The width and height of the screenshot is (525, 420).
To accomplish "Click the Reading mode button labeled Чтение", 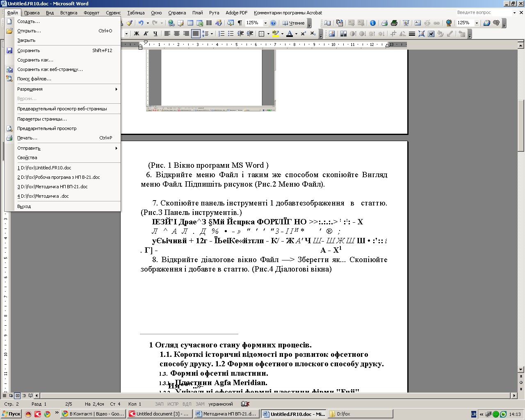I will click(x=294, y=23).
